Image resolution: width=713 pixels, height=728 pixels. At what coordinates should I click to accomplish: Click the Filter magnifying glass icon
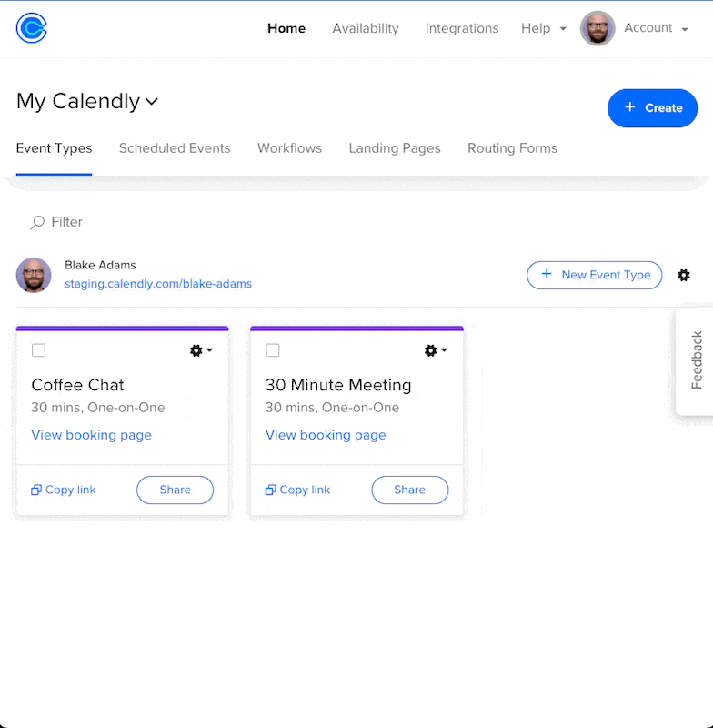(x=37, y=222)
